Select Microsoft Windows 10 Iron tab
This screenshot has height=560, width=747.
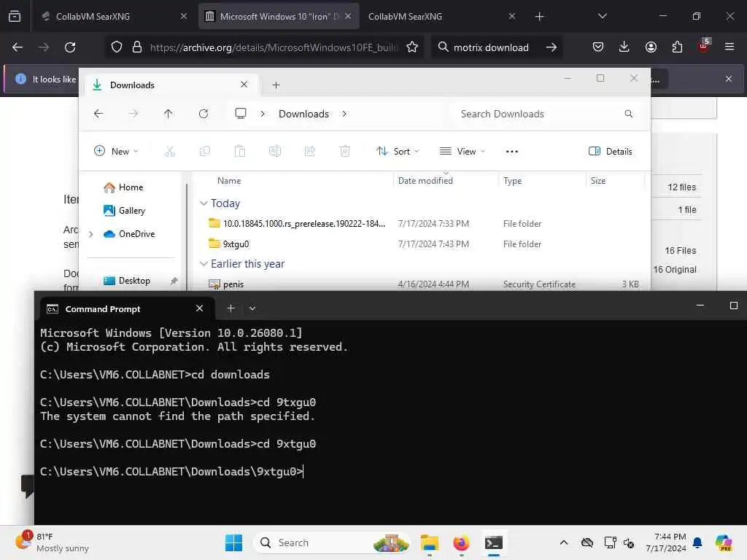(279, 16)
